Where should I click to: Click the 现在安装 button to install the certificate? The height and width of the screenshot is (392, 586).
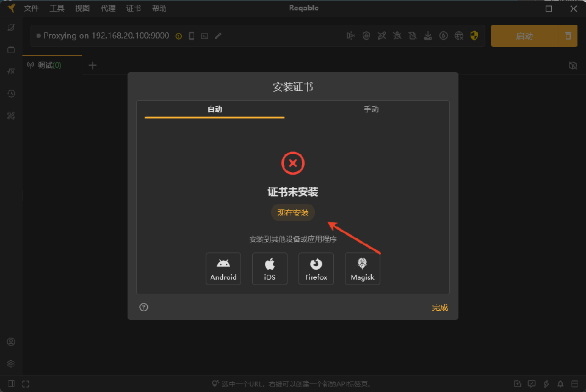click(x=292, y=212)
